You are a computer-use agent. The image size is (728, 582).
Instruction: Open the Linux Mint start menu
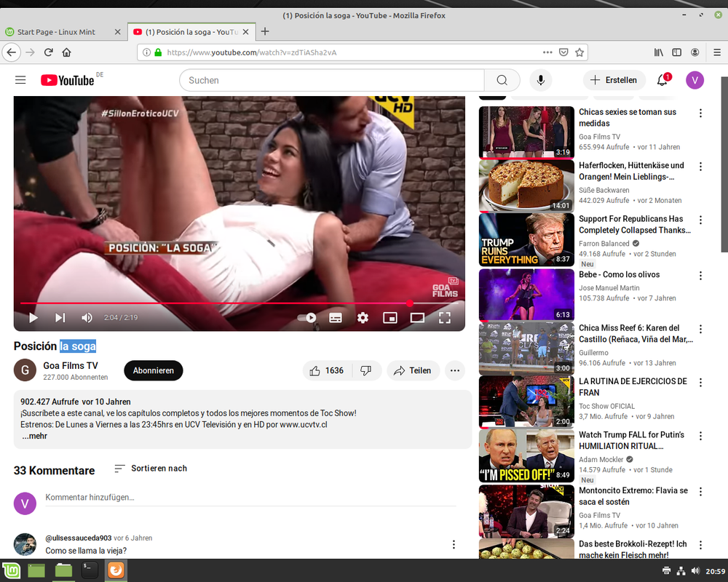(x=11, y=570)
